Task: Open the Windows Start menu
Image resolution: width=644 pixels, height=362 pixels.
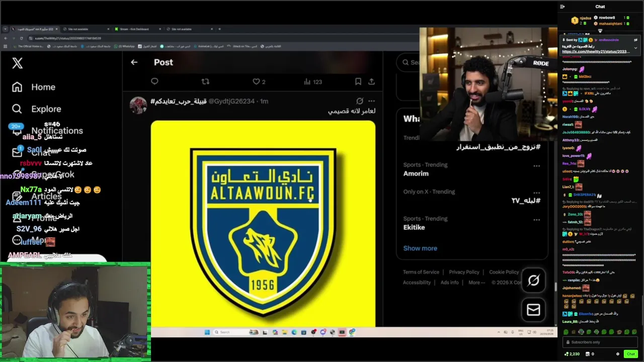Action: (x=207, y=332)
